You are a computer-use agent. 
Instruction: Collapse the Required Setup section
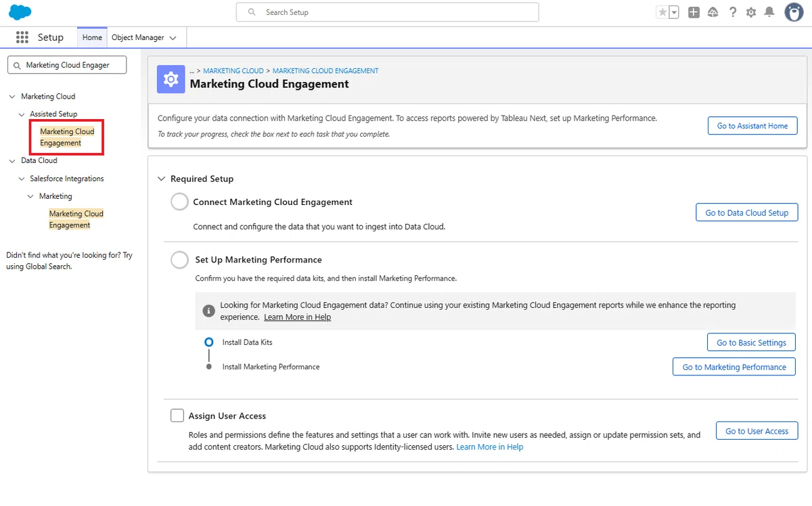[161, 179]
